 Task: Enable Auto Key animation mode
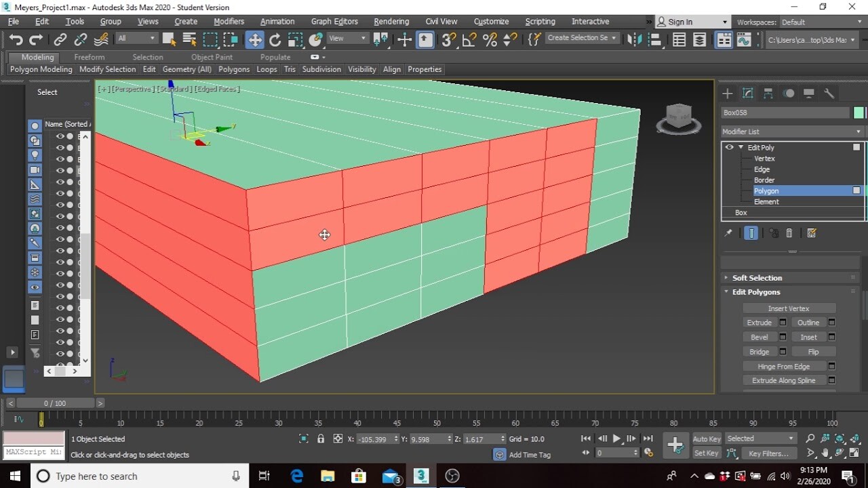[x=705, y=439]
